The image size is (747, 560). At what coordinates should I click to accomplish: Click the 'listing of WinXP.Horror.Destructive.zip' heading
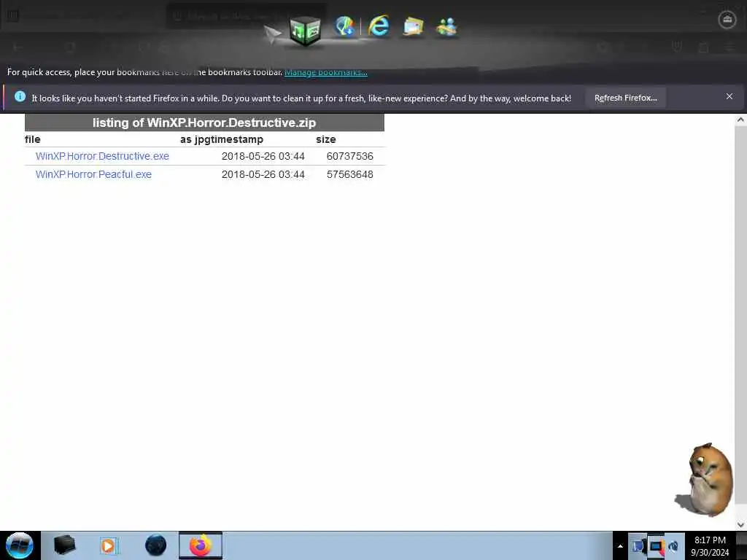(x=204, y=122)
